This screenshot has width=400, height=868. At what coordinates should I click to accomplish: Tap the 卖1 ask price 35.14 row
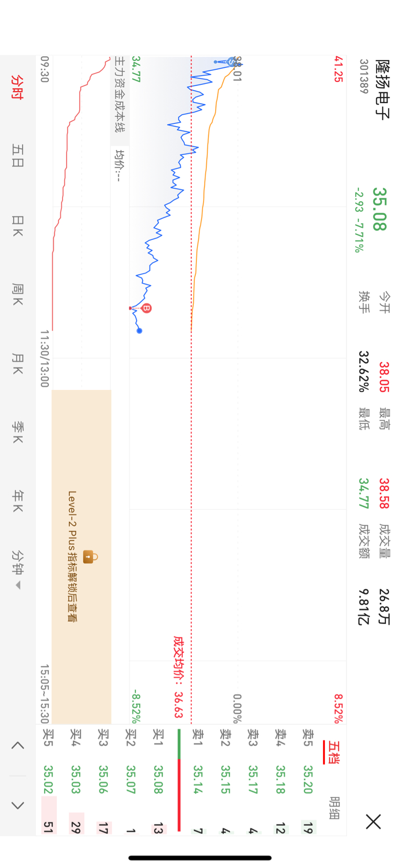(198, 780)
